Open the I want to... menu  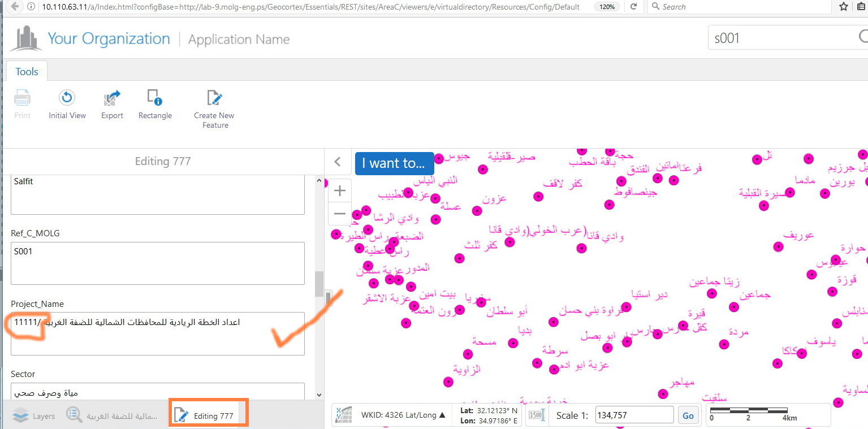click(x=394, y=163)
